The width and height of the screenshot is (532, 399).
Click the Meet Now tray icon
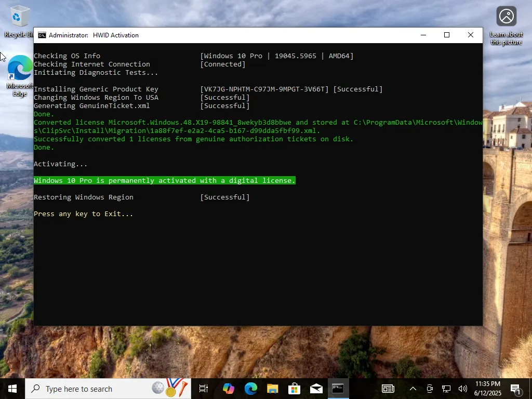pyautogui.click(x=430, y=389)
